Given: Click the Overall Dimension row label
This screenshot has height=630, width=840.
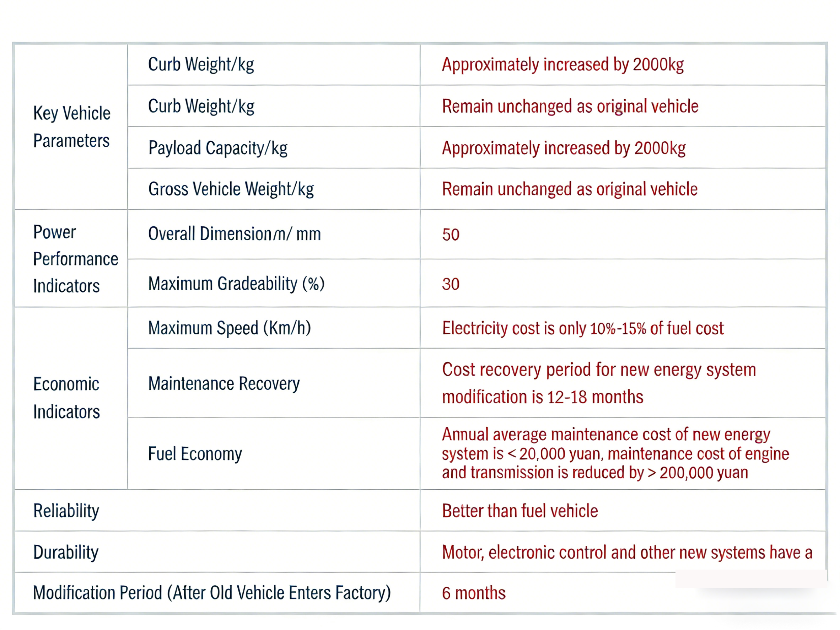Looking at the screenshot, I should 234,234.
